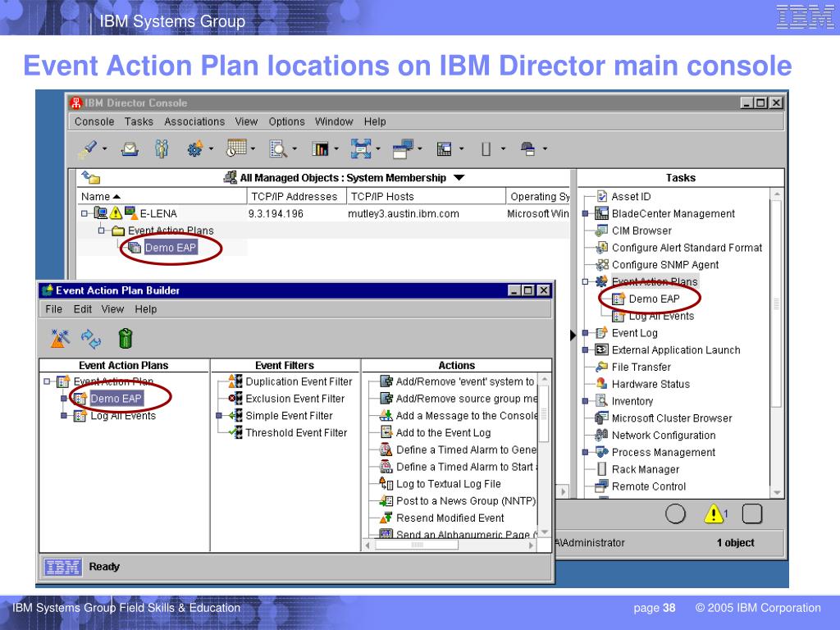Click the new plan wizard icon in Builder
The height and width of the screenshot is (630, 840).
click(60, 339)
